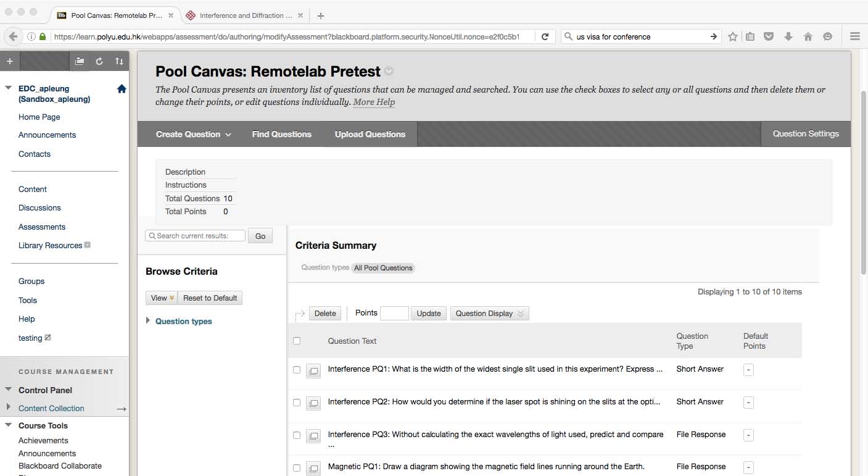Click the Reset to Default button

pos(210,298)
